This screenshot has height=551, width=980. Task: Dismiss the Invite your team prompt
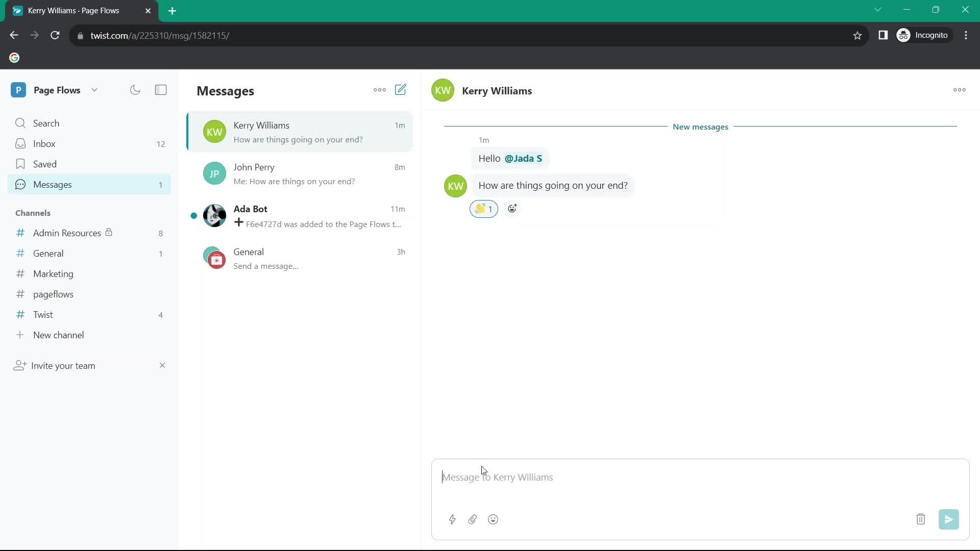point(162,365)
